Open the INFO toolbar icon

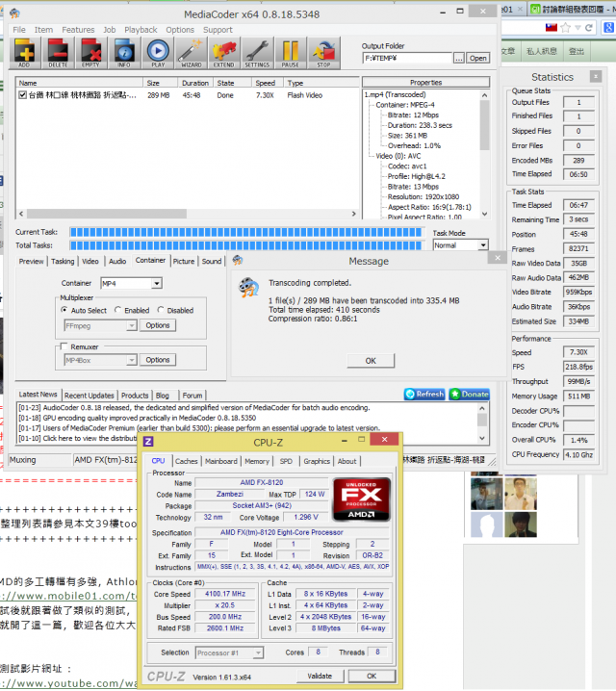(124, 53)
